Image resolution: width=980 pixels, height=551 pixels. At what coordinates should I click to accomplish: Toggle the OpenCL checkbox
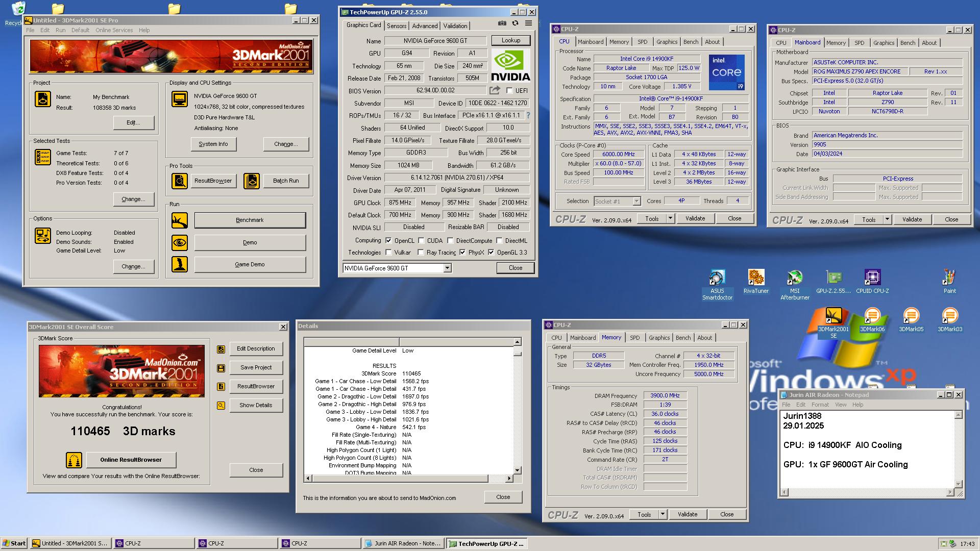click(388, 241)
